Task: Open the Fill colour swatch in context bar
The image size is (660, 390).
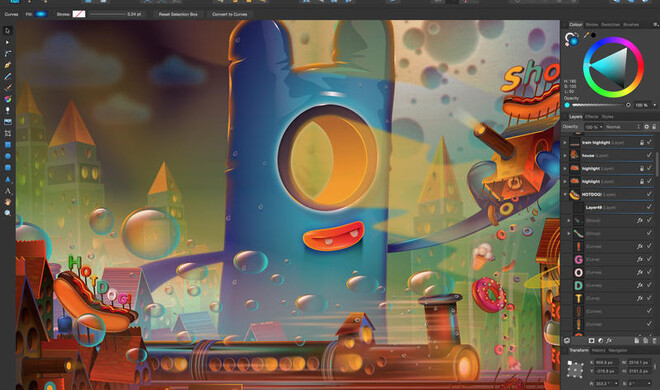Action: coord(41,14)
